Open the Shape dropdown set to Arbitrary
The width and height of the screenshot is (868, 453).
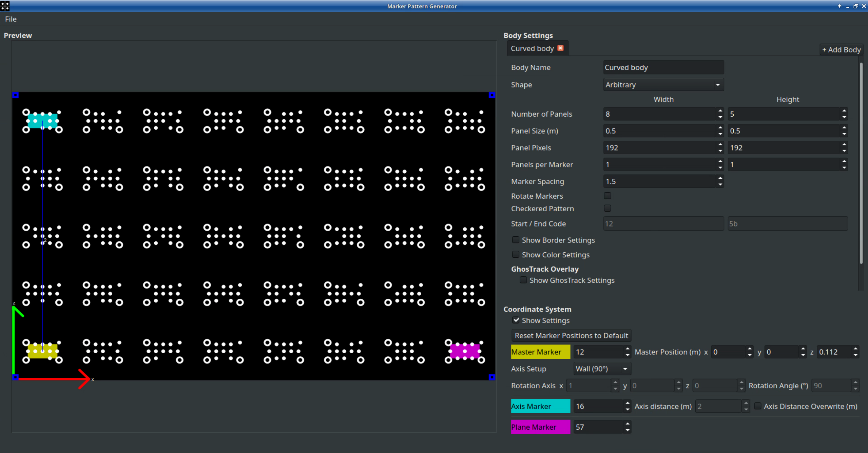pos(663,85)
